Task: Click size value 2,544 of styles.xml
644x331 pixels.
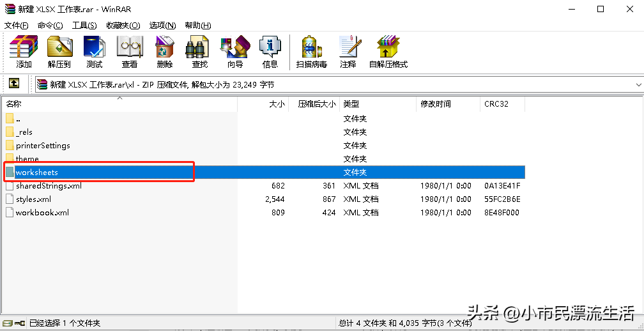Action: 275,199
